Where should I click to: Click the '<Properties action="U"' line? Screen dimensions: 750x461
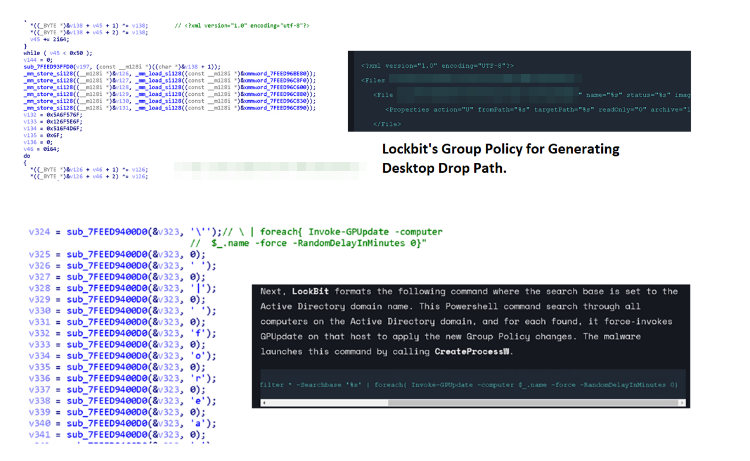pyautogui.click(x=538, y=110)
